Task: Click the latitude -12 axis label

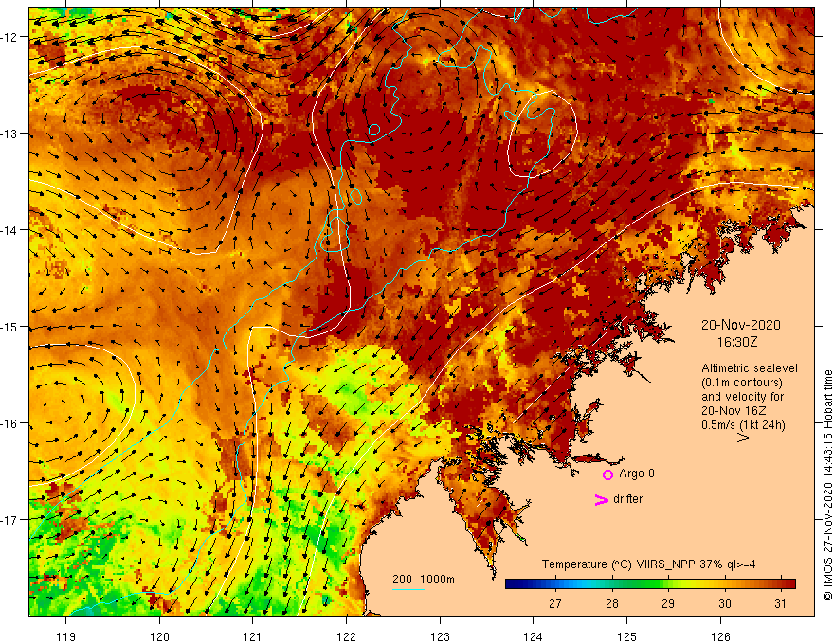Action: click(x=9, y=37)
